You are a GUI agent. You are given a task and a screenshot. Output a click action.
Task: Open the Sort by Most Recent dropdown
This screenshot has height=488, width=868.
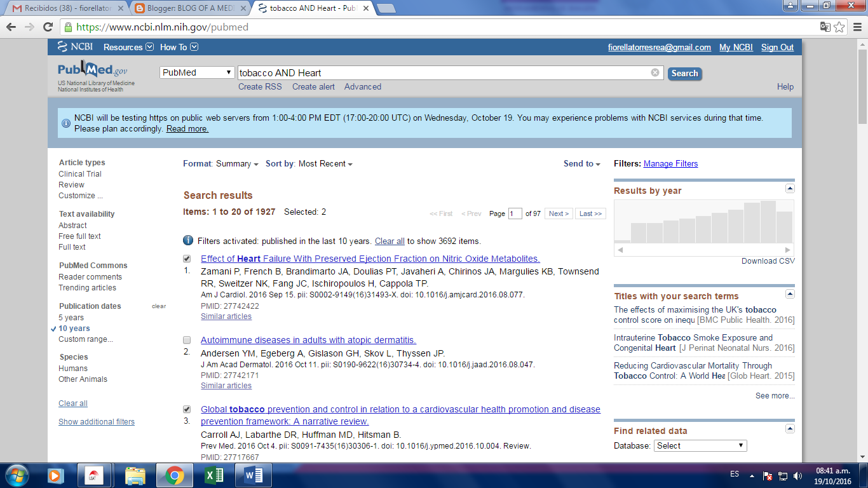pyautogui.click(x=309, y=164)
